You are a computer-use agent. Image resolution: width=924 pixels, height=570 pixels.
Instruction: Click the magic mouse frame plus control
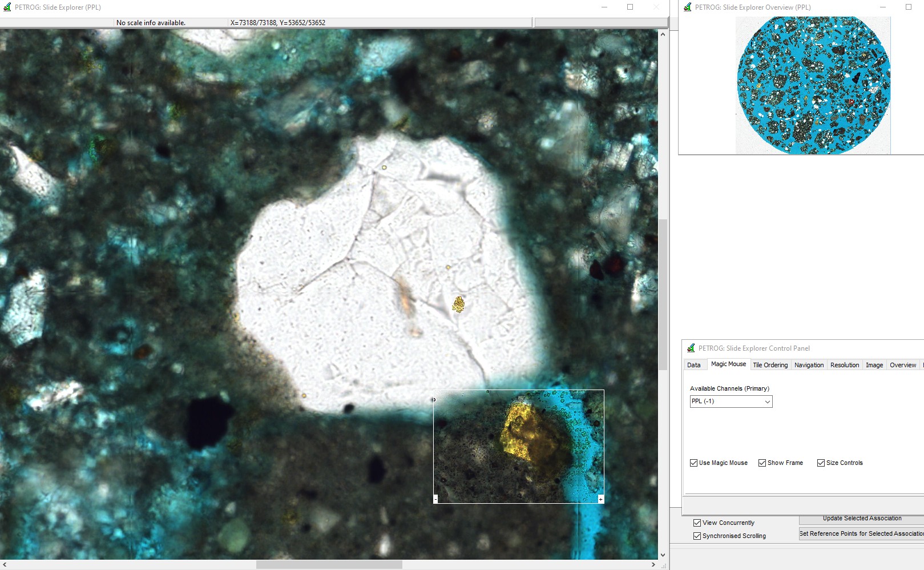600,500
